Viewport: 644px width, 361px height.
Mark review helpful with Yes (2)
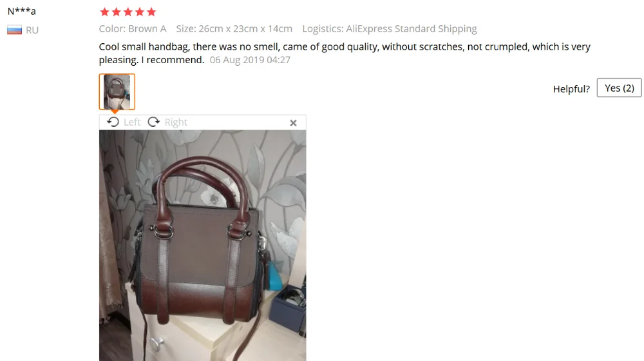pos(620,88)
